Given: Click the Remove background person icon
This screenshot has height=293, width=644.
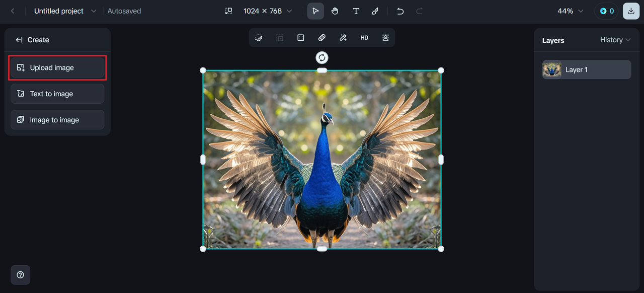Looking at the screenshot, I should click(x=385, y=38).
